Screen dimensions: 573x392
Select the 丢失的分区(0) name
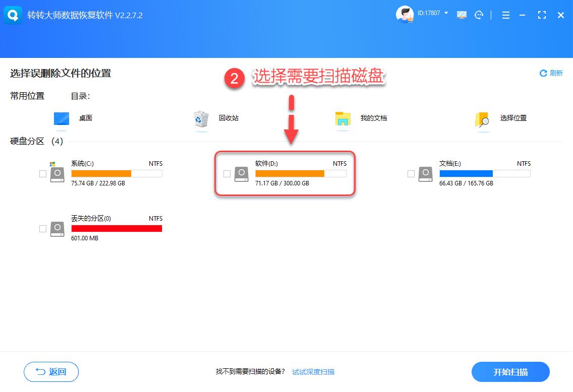click(x=91, y=218)
